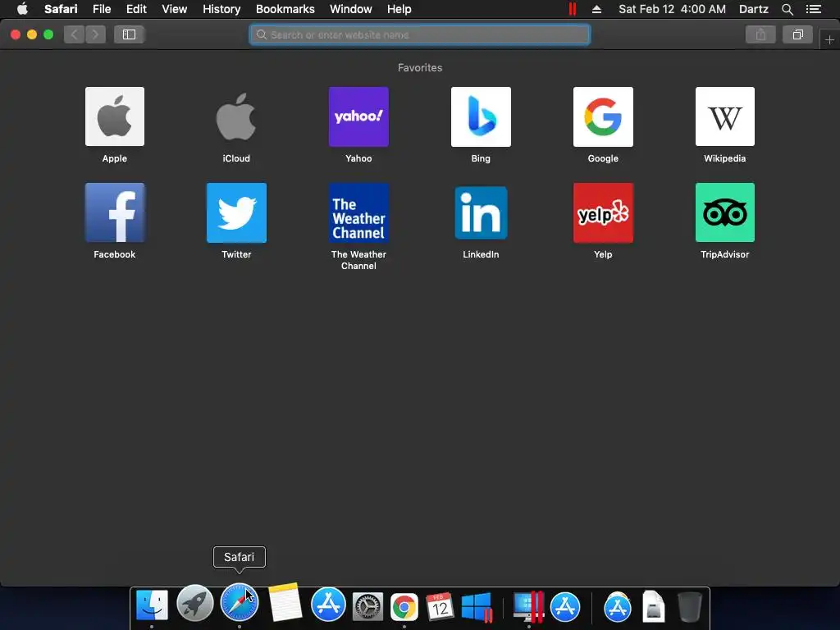Open the View menu
Screen dimensions: 840x630
pyautogui.click(x=174, y=9)
